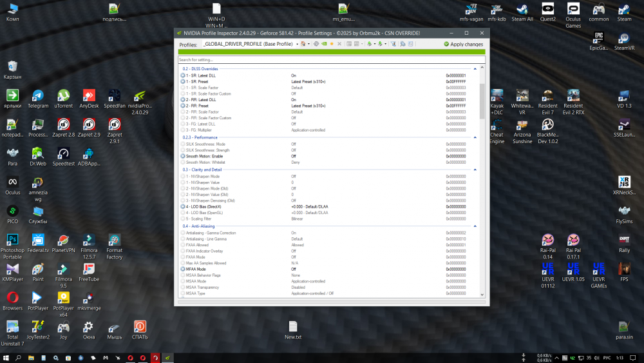
Task: Open the export profiles dropdown arrow
Action: point(375,44)
